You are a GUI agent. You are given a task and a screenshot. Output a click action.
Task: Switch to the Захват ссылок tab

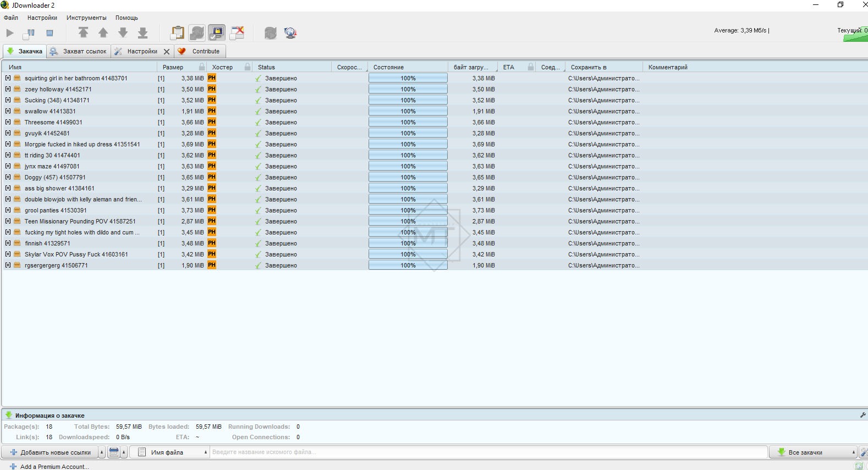pos(79,51)
